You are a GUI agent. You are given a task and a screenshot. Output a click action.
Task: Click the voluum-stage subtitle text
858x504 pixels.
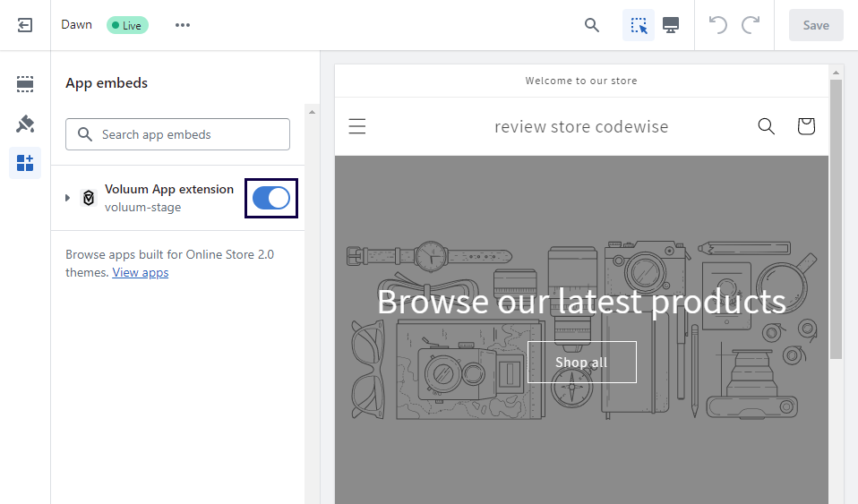[142, 208]
